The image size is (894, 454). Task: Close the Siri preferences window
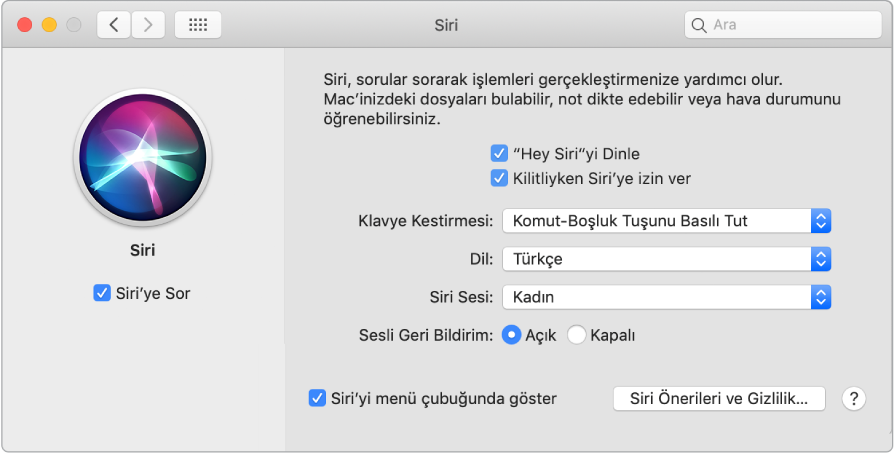coord(25,25)
